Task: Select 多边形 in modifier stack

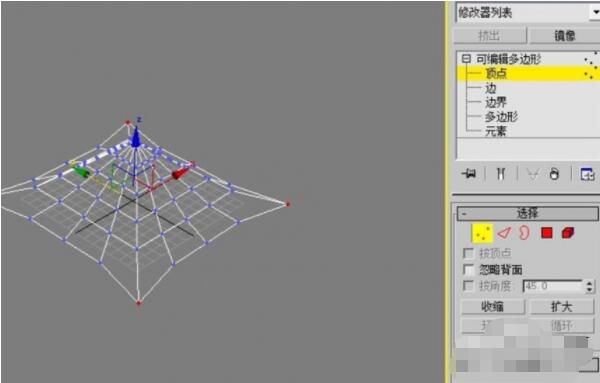Action: coord(501,117)
